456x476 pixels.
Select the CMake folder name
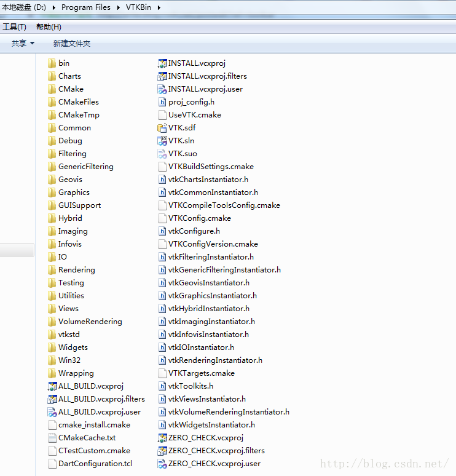point(71,89)
